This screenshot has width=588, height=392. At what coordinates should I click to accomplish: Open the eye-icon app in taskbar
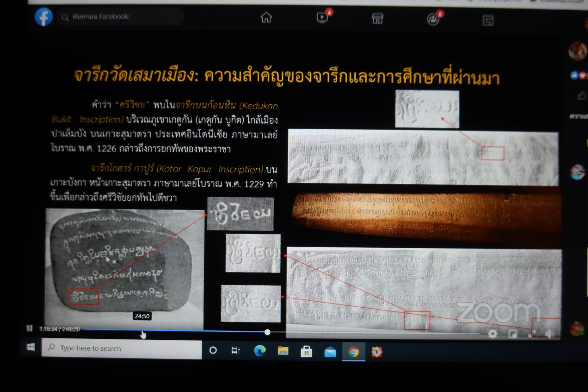(x=377, y=352)
